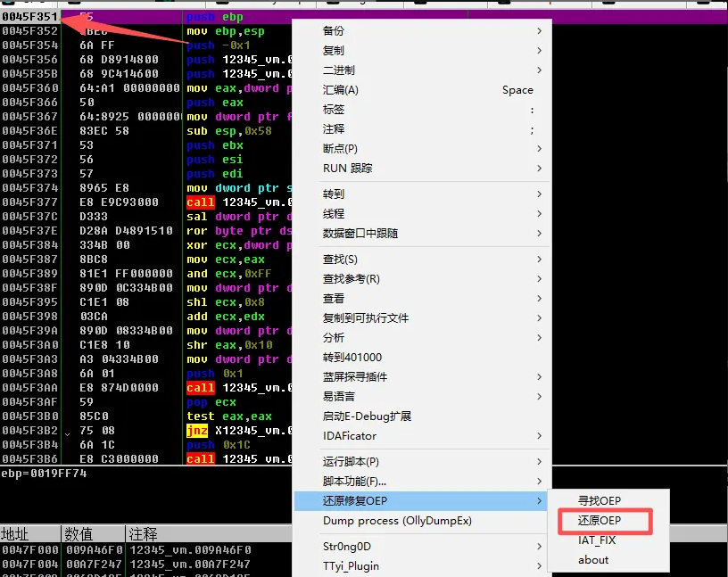
Task: Click the pop ecx instruction
Action: pyautogui.click(x=211, y=402)
